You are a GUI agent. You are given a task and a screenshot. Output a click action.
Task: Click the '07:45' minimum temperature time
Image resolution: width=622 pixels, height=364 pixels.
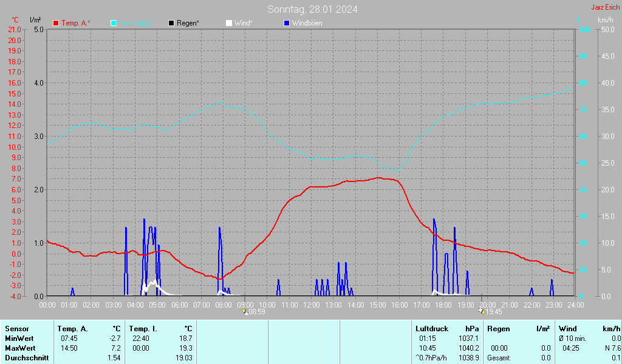pos(69,339)
